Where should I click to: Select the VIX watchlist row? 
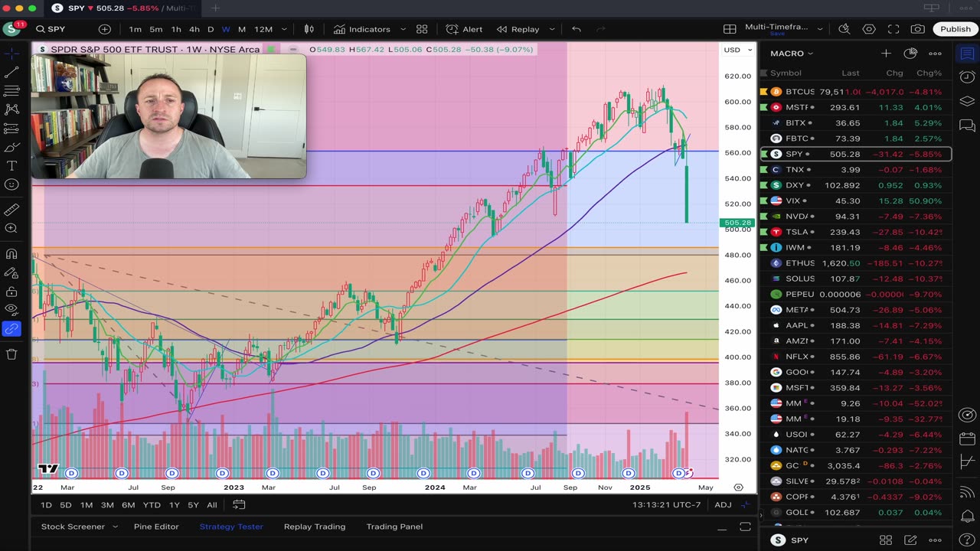point(855,201)
